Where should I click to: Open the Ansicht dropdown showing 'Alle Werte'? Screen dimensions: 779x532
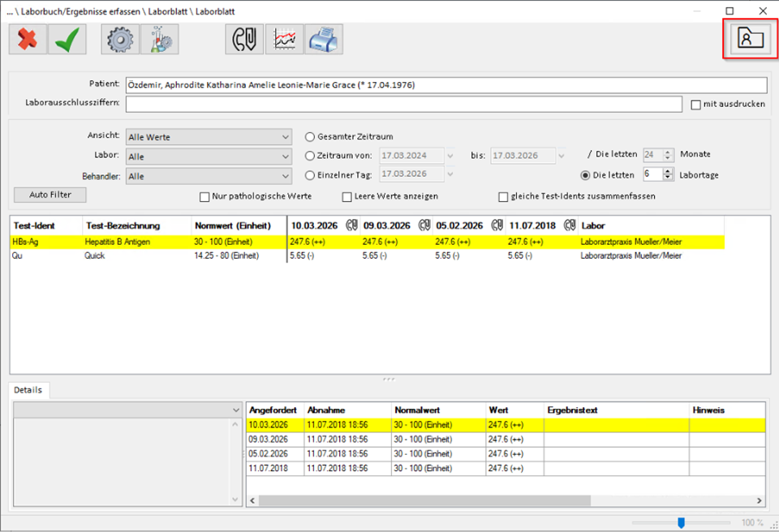click(207, 136)
